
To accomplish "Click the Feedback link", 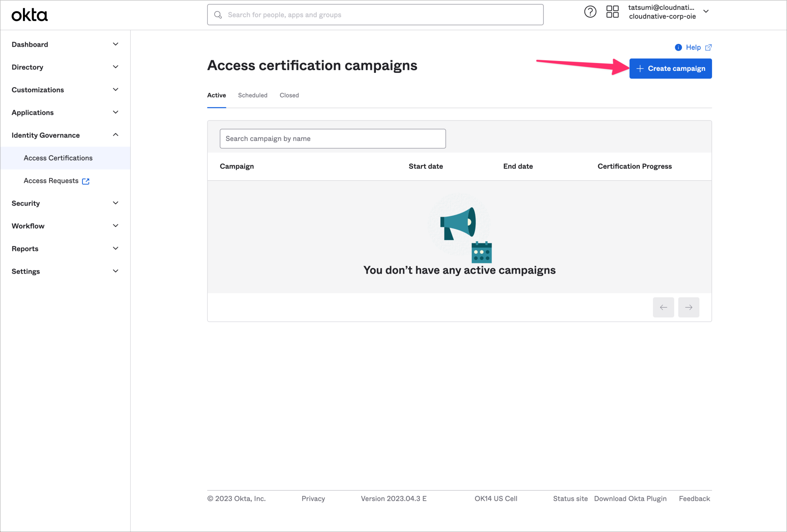I will [694, 498].
